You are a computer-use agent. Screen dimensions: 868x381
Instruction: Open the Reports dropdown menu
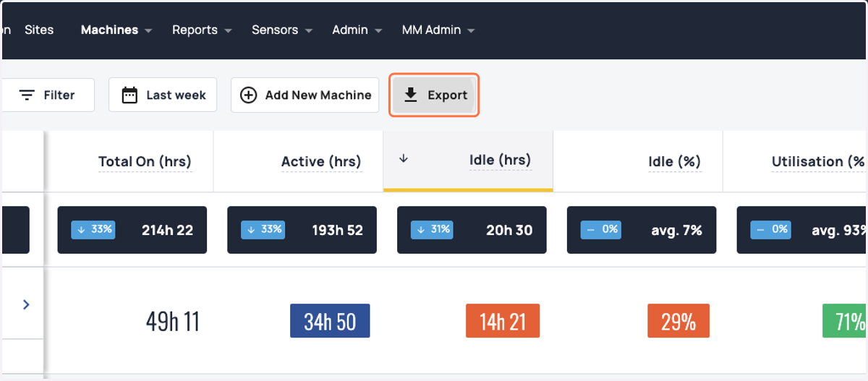point(202,30)
